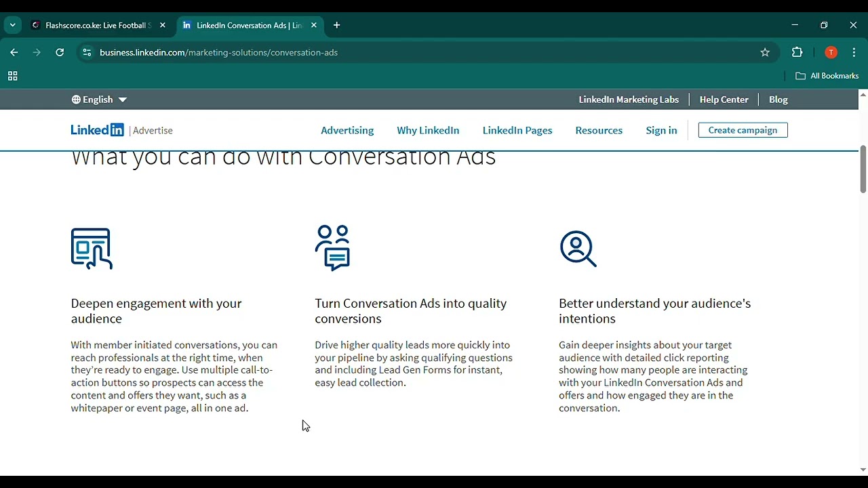Viewport: 868px width, 488px height.
Task: Open LinkedIn Marketing Labs link
Action: coord(629,100)
